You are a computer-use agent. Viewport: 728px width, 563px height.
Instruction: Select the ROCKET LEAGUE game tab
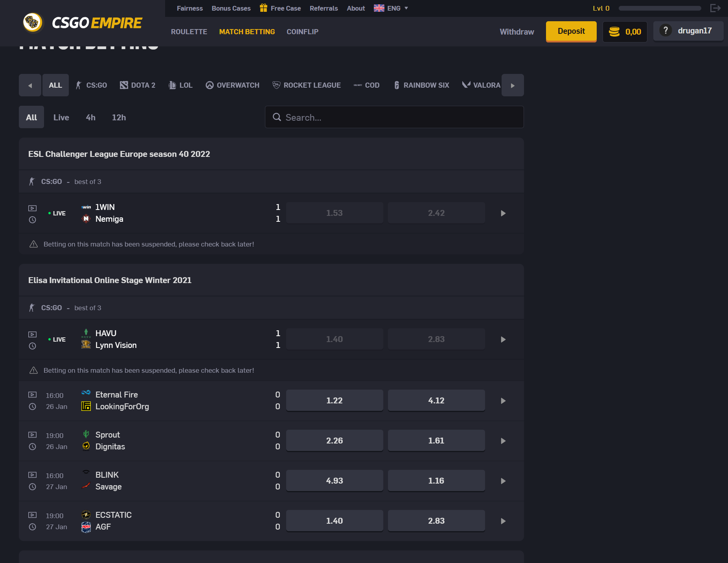(x=307, y=85)
